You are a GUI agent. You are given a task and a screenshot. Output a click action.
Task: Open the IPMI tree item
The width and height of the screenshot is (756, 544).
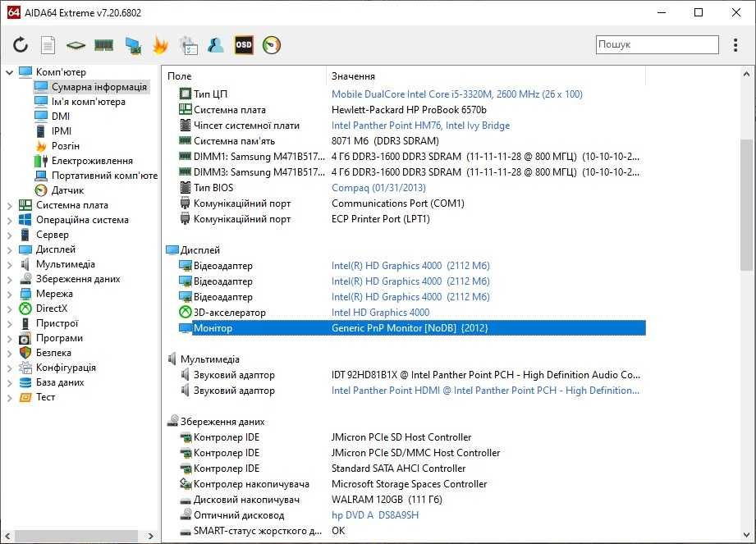[x=62, y=131]
